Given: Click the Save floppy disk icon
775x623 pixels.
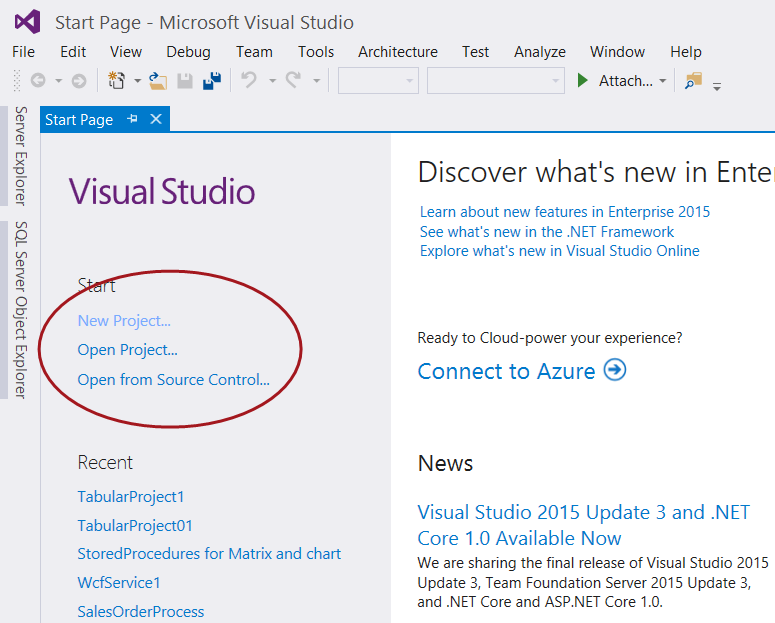Looking at the screenshot, I should coord(185,81).
